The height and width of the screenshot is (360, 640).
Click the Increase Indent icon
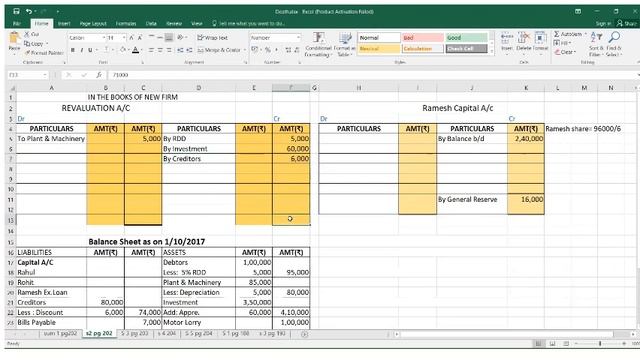click(189, 50)
